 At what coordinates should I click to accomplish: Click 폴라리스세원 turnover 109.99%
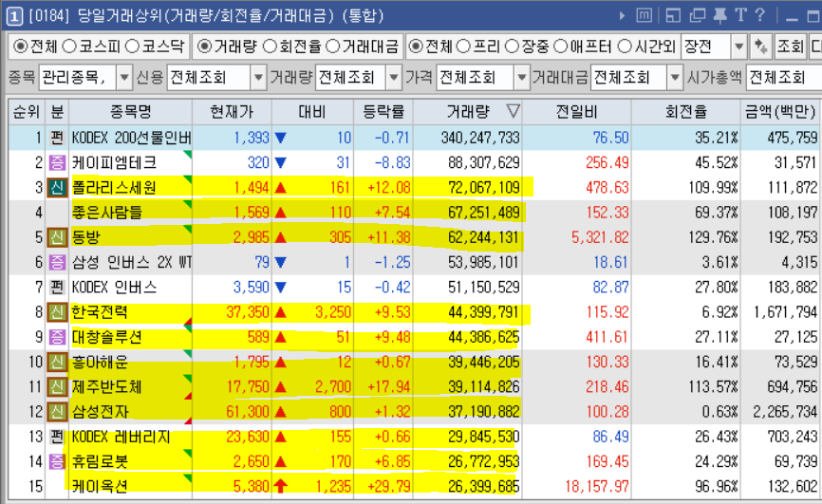(x=714, y=188)
